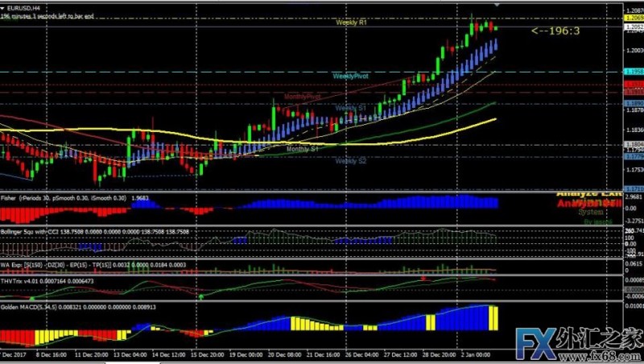Select the Monthly S1 label

pyautogui.click(x=303, y=149)
